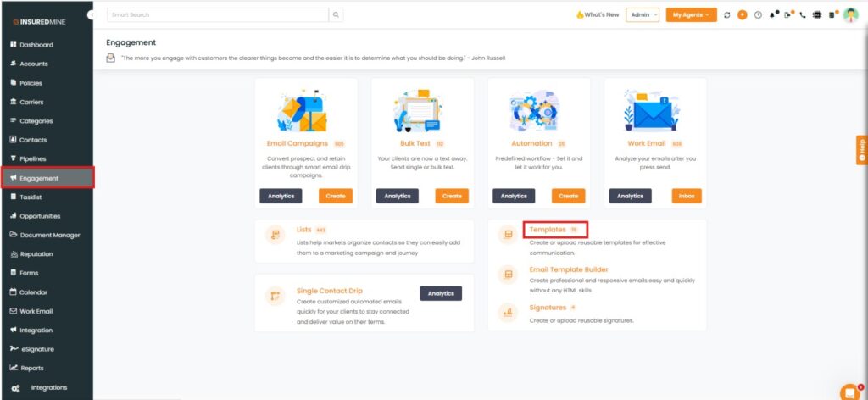Click the refresh icon in top bar
868x400 pixels.
(x=727, y=15)
